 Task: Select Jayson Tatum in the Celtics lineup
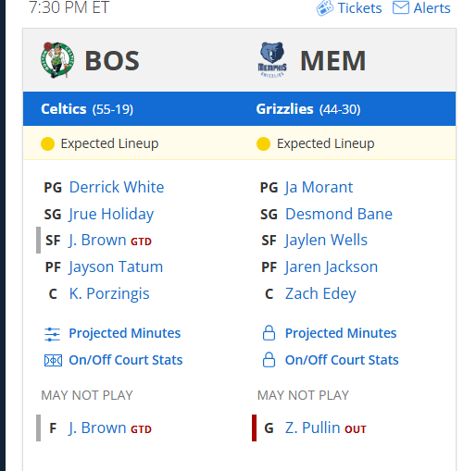(116, 266)
